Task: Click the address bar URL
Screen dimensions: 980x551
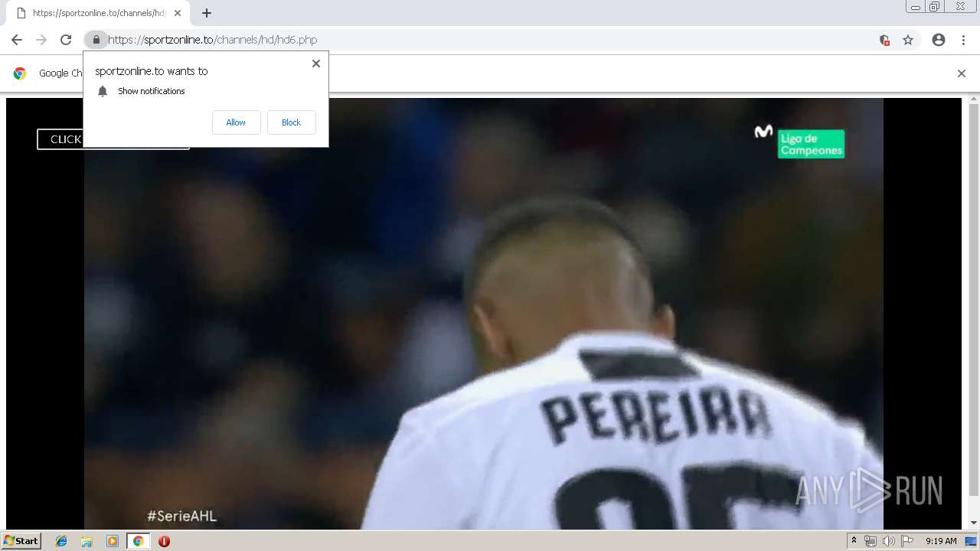Action: click(212, 40)
